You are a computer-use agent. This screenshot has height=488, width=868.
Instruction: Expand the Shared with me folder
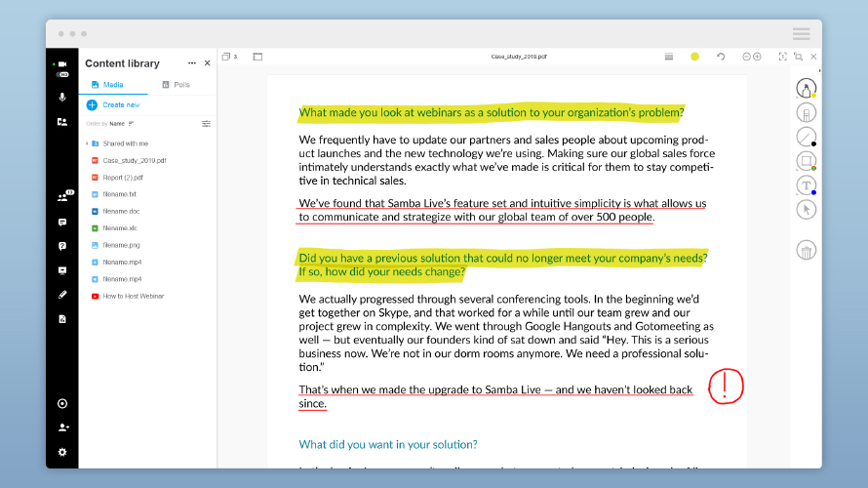(87, 143)
